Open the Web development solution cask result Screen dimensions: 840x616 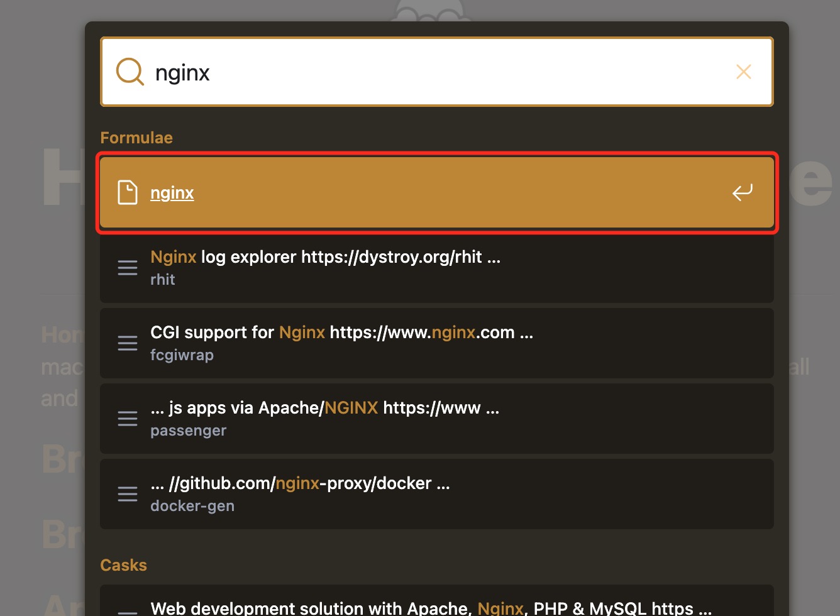(x=437, y=601)
